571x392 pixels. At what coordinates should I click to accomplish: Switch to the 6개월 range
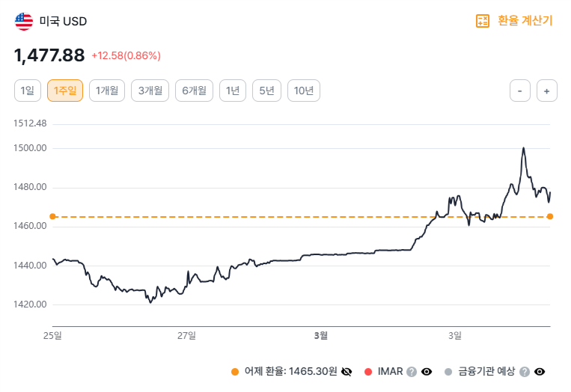[195, 91]
